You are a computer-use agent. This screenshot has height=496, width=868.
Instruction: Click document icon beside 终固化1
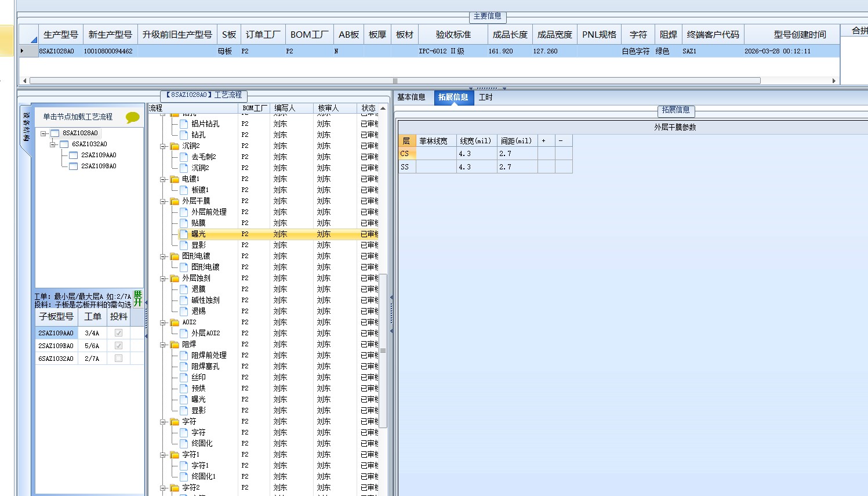184,476
